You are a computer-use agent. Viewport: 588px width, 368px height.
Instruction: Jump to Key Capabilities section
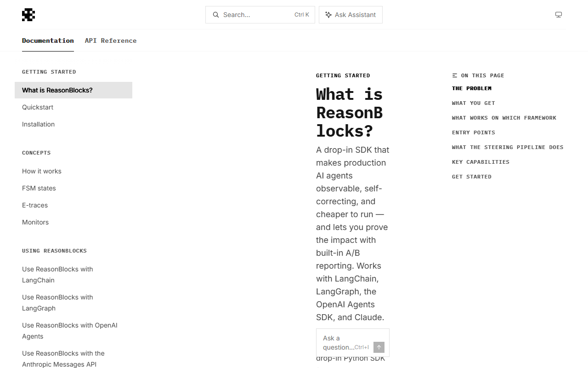point(481,162)
